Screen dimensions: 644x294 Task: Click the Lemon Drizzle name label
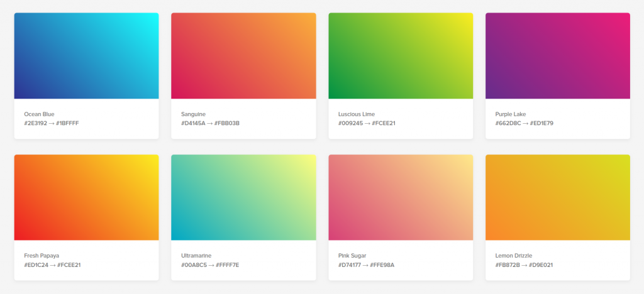(x=514, y=256)
